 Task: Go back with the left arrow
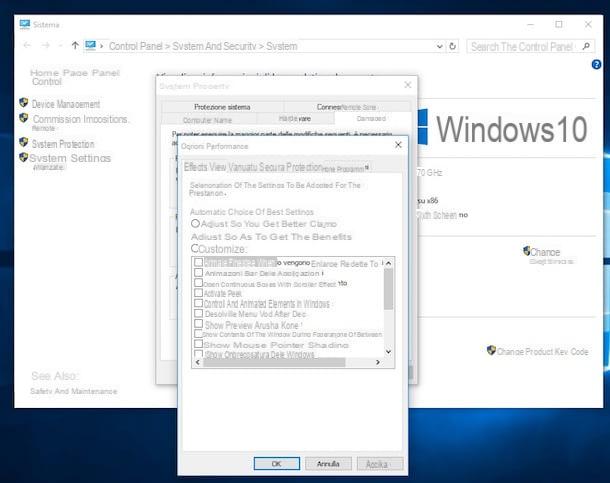tap(27, 46)
